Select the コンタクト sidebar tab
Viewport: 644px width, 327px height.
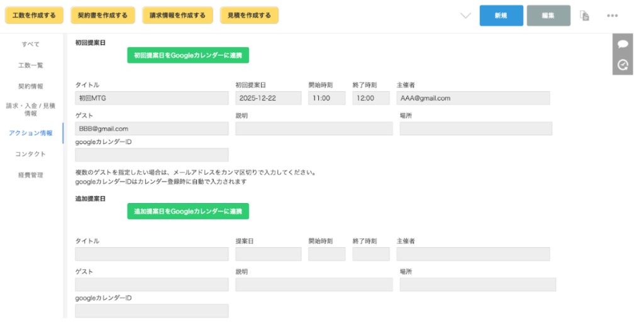pyautogui.click(x=31, y=154)
